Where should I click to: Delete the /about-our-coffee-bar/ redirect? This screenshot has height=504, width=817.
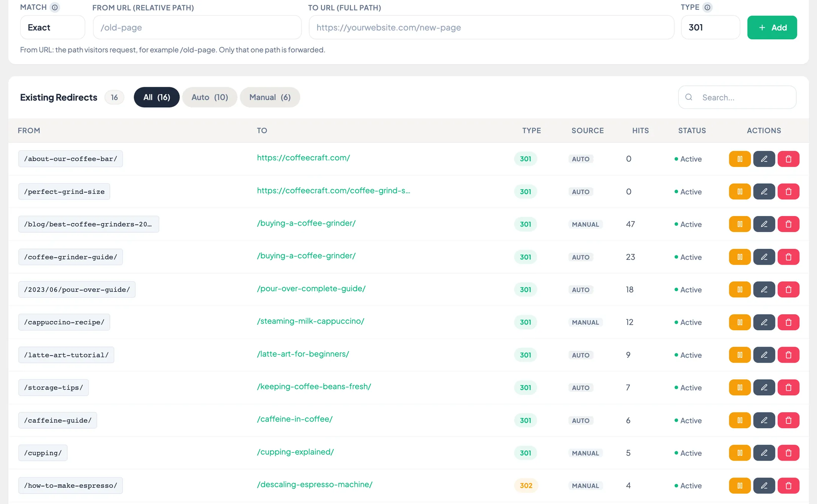788,159
